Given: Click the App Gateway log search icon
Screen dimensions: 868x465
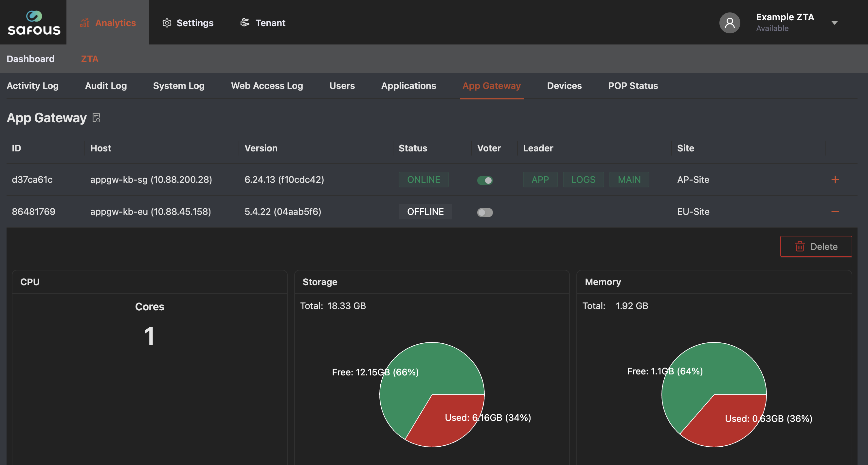Looking at the screenshot, I should click(x=97, y=118).
